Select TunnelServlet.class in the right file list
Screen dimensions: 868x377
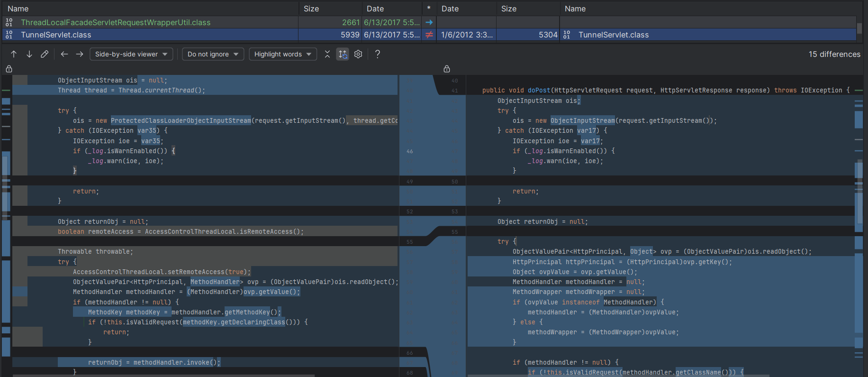613,35
